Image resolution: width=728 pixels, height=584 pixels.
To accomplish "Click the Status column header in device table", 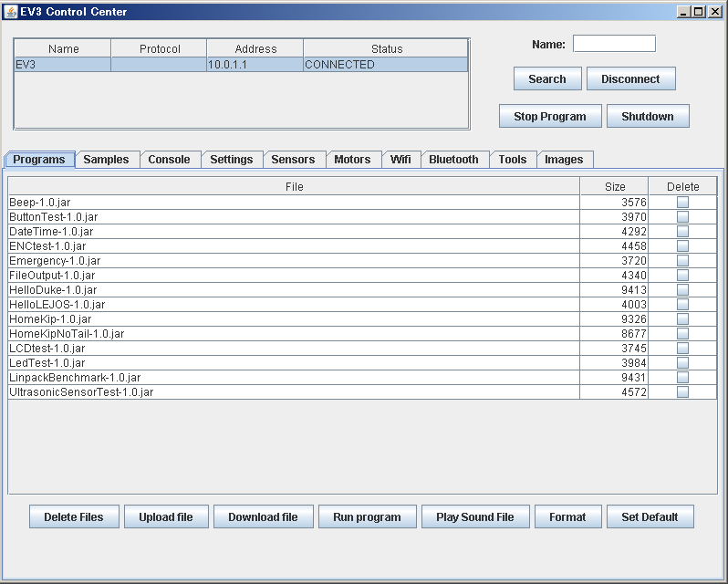I will 386,48.
